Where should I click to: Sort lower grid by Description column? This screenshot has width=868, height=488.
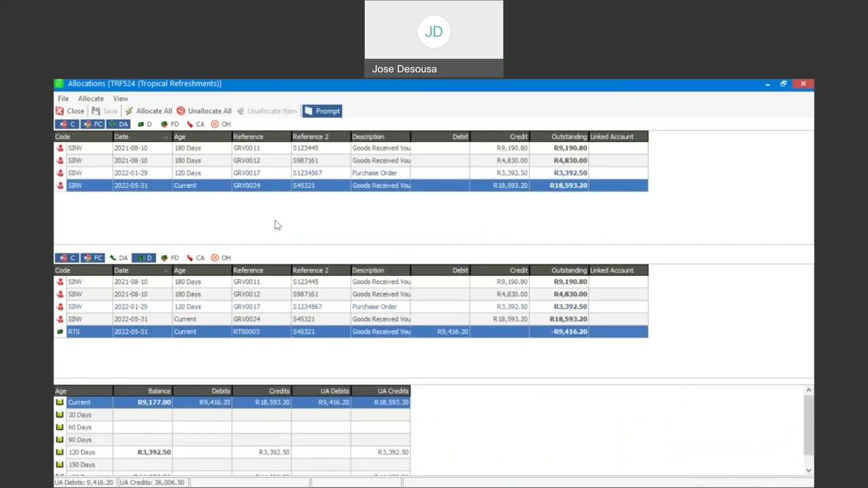(380, 270)
